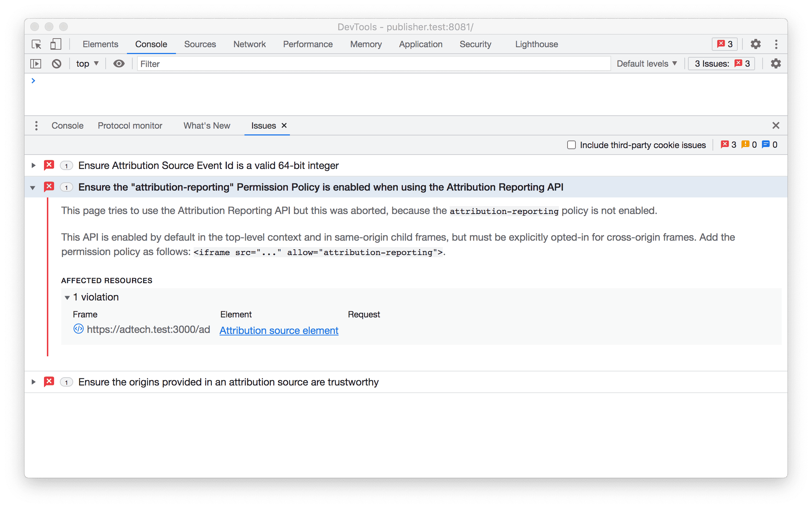Click the top-level frame selector icon
812x508 pixels.
(x=88, y=64)
